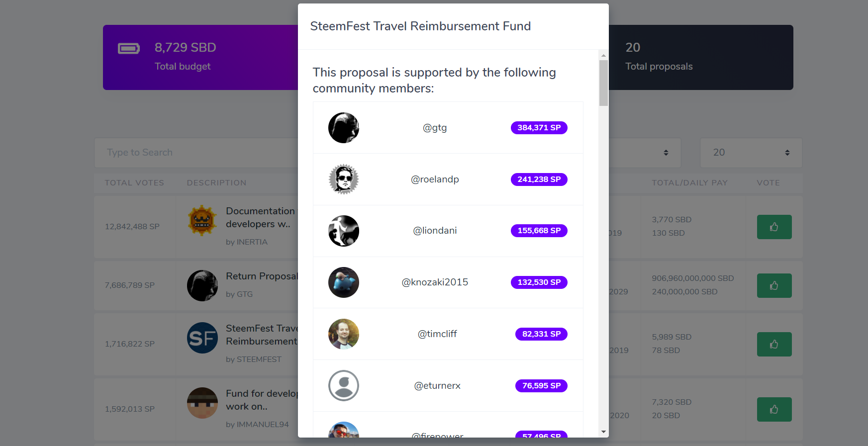Click the 82,331 SP badge for @timcliff

click(x=541, y=334)
